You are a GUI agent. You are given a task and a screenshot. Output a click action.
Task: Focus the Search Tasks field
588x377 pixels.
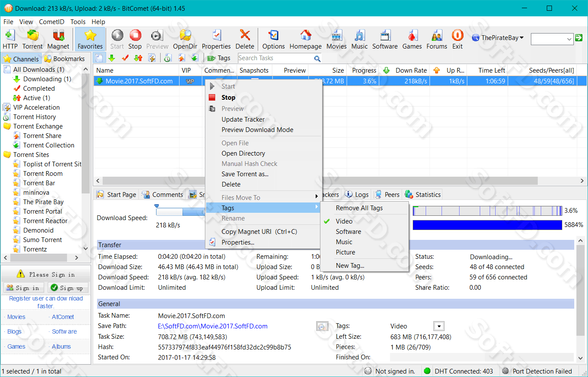275,58
